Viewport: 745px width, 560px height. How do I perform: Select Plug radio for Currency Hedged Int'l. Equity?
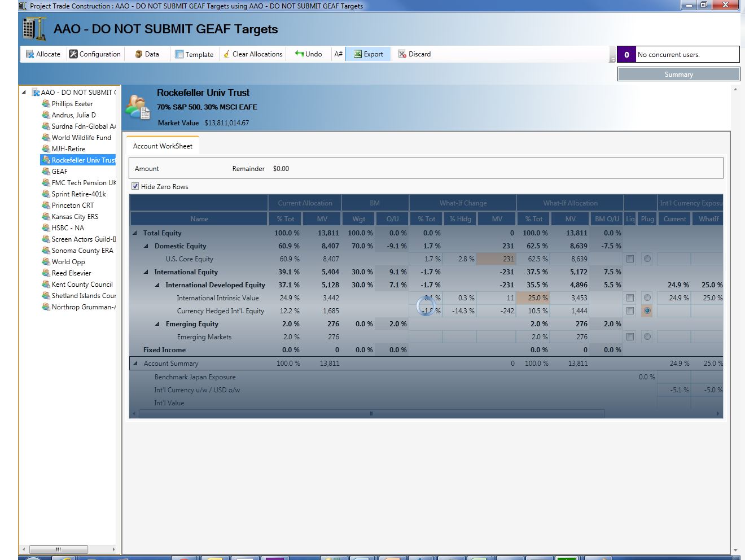click(x=647, y=311)
